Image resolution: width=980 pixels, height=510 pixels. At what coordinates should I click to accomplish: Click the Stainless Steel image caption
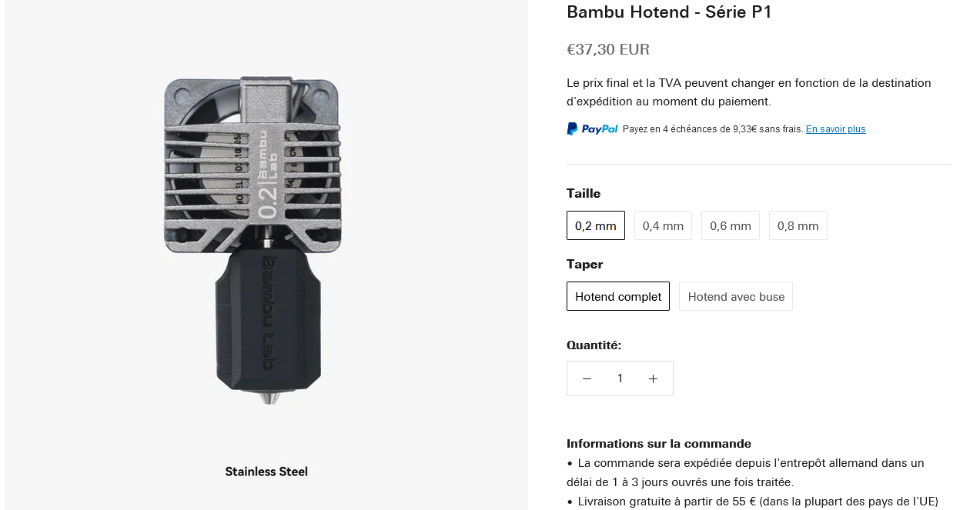(266, 472)
